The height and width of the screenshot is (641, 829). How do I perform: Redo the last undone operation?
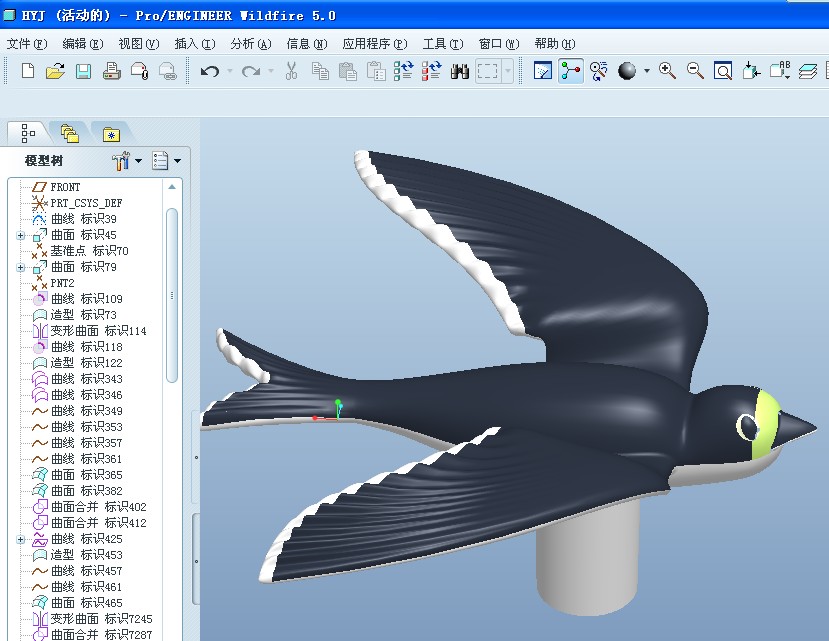coord(251,70)
